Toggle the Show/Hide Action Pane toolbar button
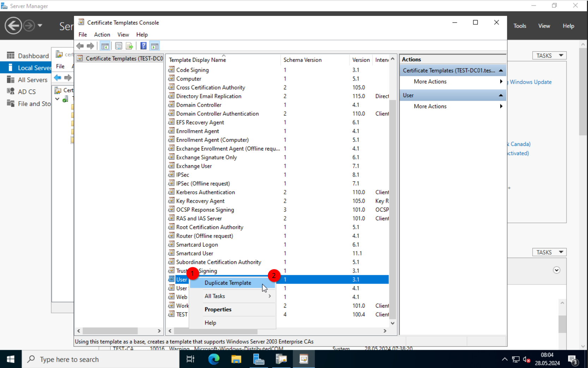This screenshot has width=588, height=368. (154, 46)
